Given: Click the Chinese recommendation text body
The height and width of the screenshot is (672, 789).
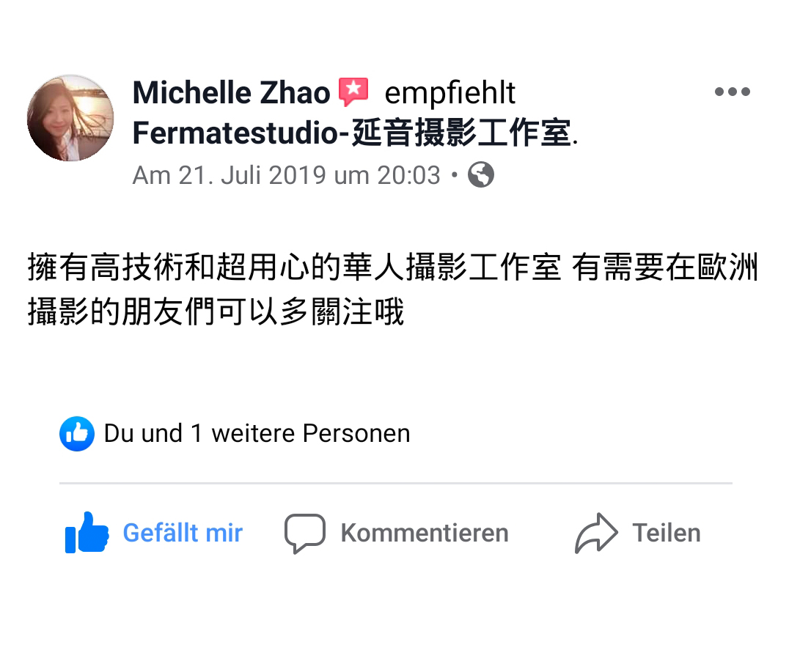Looking at the screenshot, I should tap(392, 289).
